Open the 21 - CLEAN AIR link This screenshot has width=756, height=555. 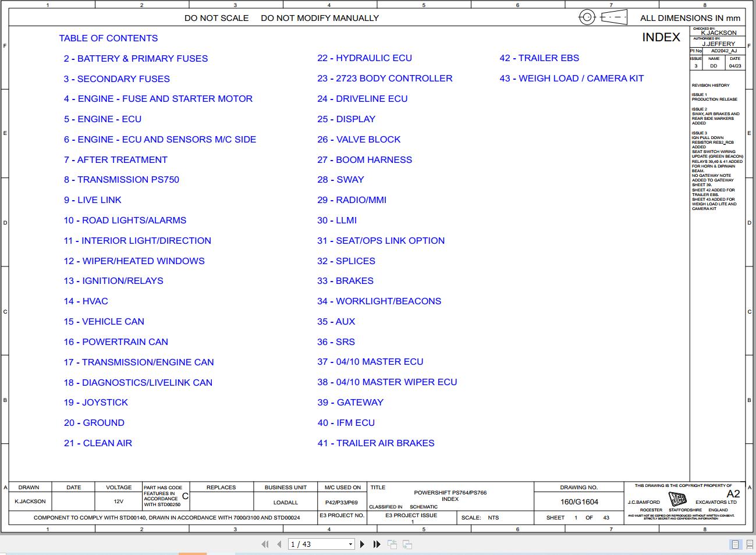point(98,443)
